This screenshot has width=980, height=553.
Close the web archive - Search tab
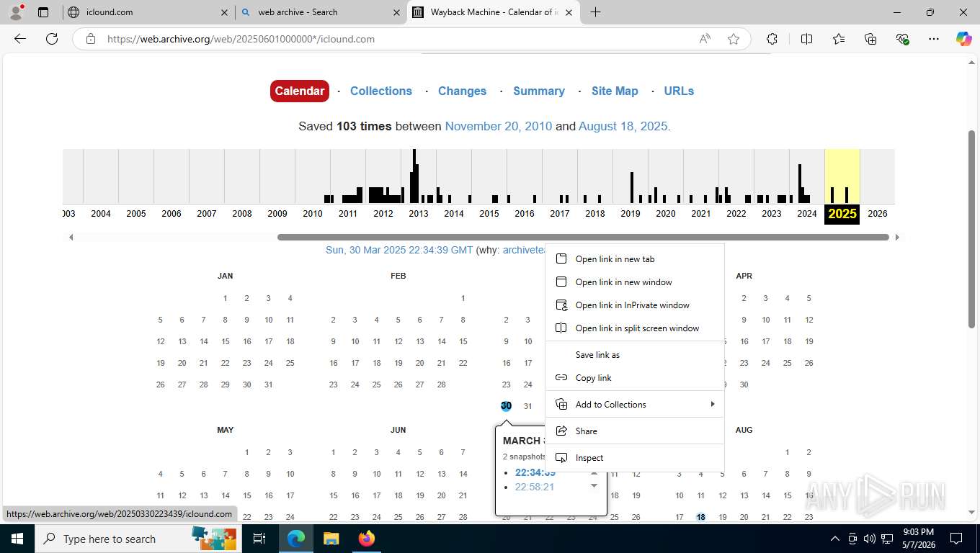pyautogui.click(x=396, y=12)
